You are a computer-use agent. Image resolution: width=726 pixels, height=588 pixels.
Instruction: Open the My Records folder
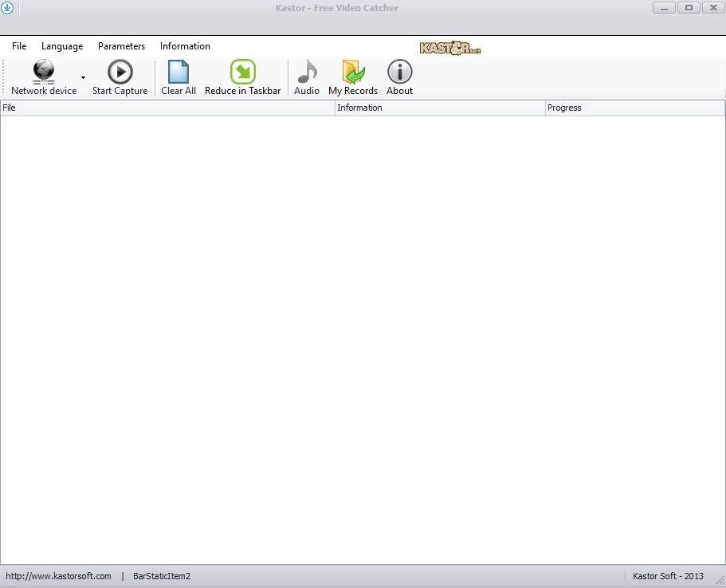352,73
